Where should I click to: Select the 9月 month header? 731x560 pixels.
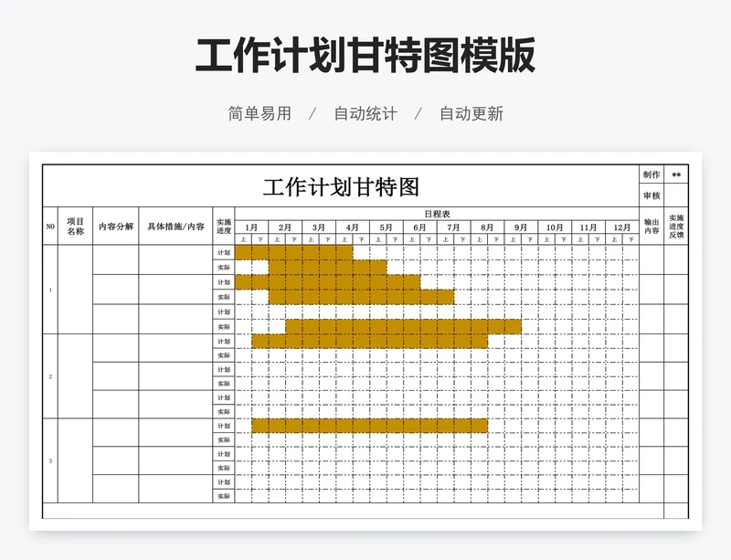point(521,227)
